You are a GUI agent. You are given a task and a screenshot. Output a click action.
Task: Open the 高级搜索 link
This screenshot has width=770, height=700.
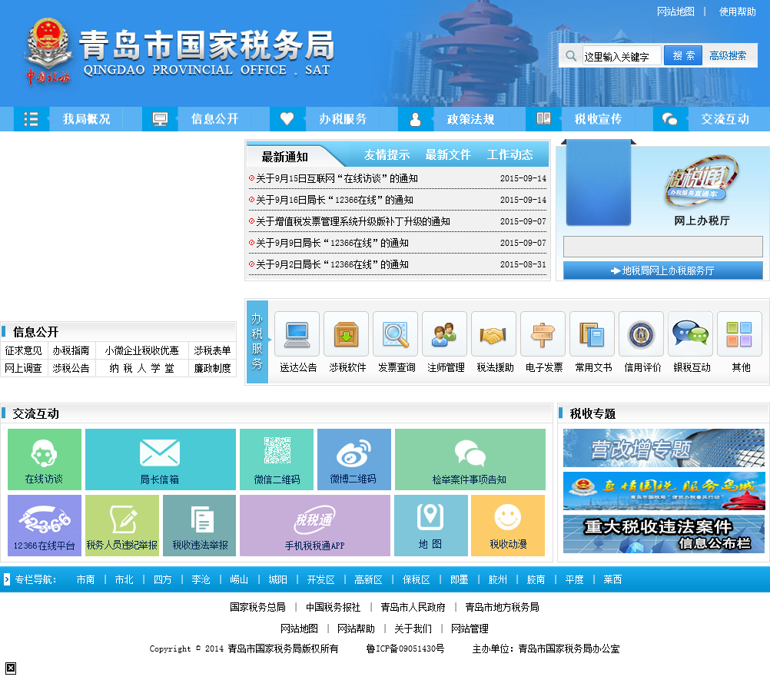(x=727, y=56)
